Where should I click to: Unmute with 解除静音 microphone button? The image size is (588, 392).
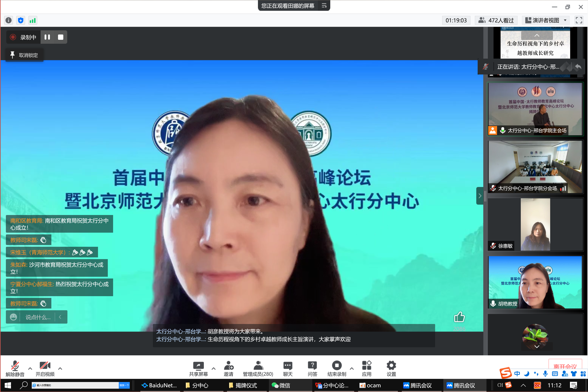[15, 369]
